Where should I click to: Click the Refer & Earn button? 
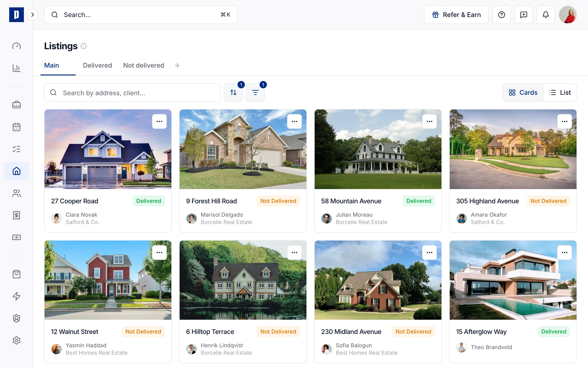click(456, 14)
